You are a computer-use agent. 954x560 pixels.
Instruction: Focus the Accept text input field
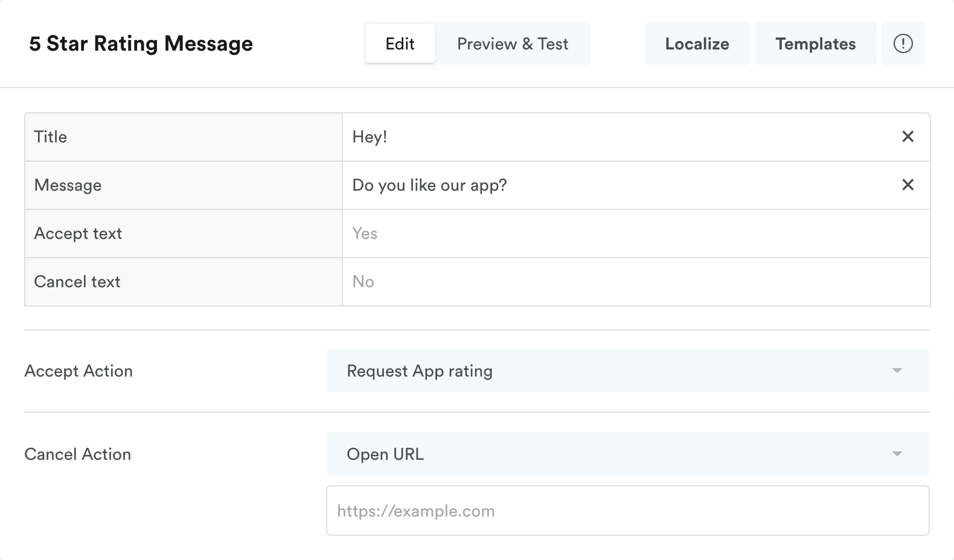click(634, 234)
